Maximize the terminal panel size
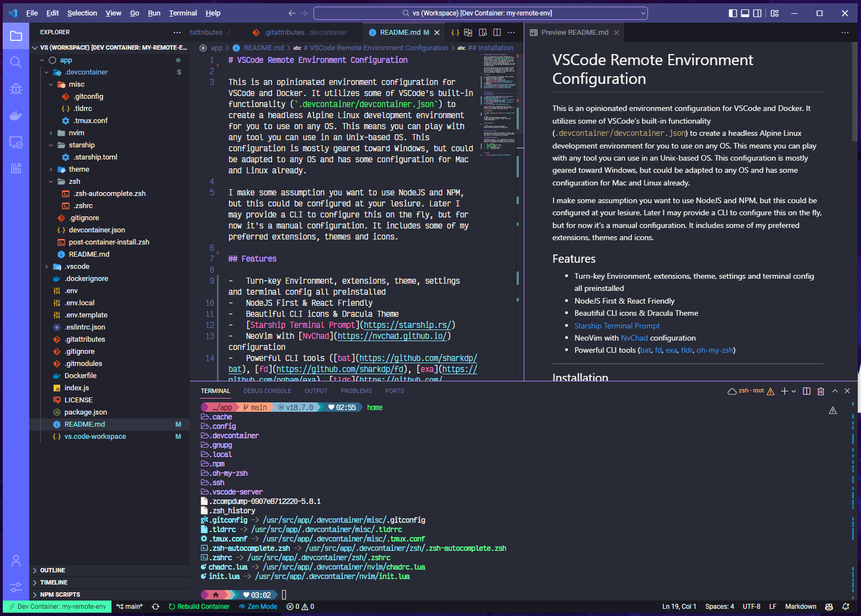 835,391
